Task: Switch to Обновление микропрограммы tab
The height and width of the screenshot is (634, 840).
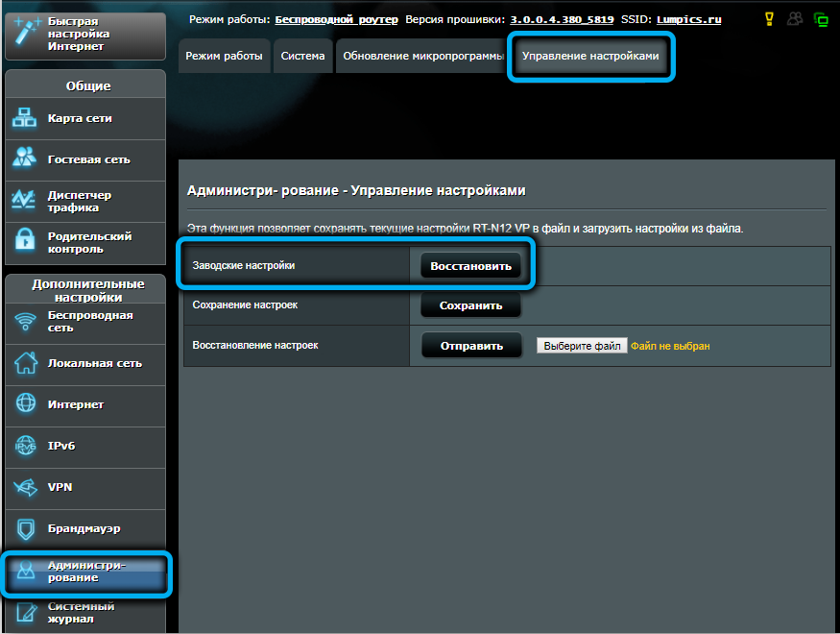Action: pos(422,57)
